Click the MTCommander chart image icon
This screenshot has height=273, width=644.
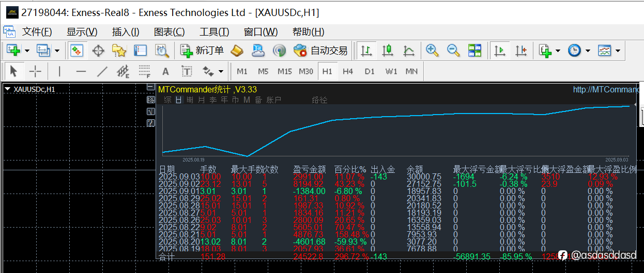point(150,99)
